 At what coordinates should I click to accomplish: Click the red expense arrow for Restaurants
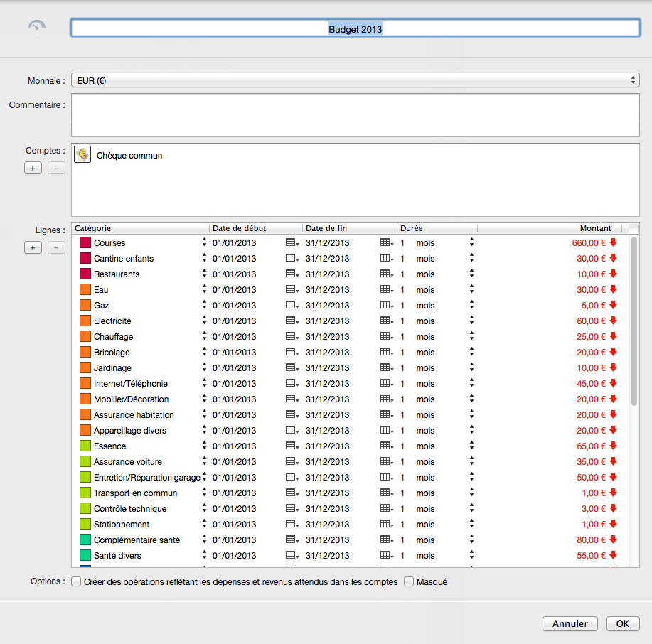click(x=613, y=274)
